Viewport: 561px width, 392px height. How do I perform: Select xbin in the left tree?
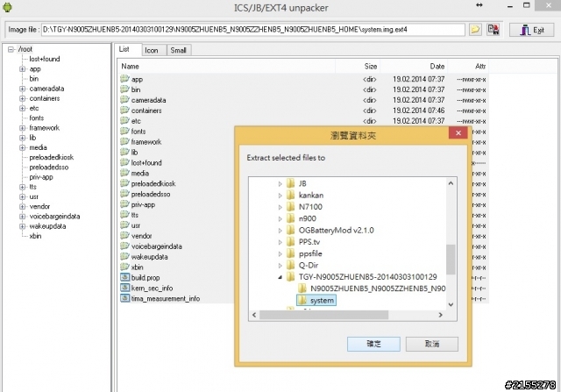35,236
